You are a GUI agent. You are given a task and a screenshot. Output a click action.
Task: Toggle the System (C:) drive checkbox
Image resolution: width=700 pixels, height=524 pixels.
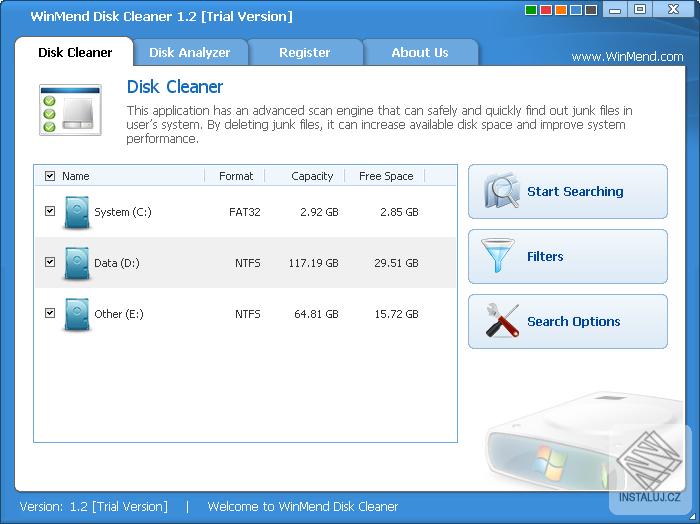[50, 211]
